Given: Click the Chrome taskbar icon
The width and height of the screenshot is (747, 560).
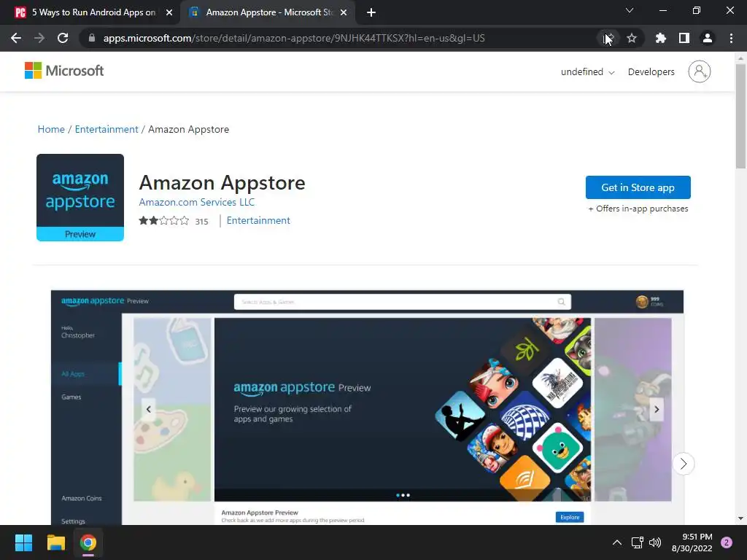Looking at the screenshot, I should tap(88, 542).
